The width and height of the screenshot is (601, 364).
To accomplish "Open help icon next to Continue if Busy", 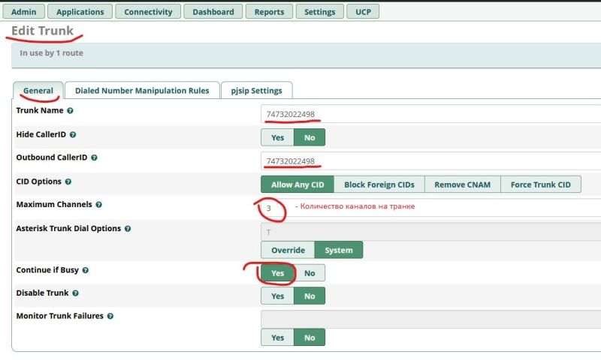I will point(86,270).
